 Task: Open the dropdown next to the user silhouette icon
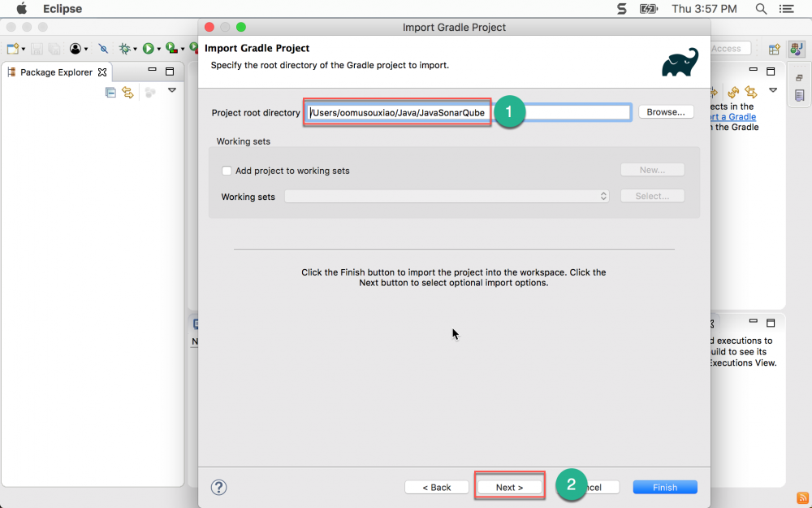86,50
